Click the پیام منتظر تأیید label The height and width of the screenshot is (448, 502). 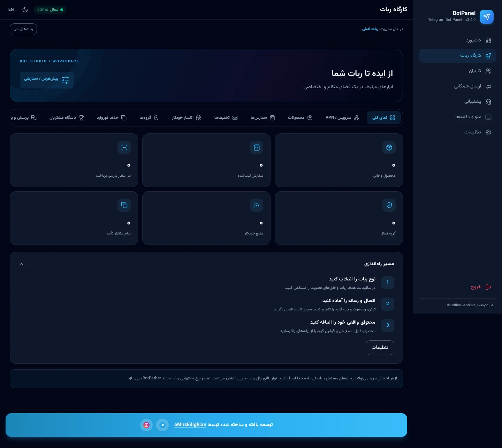(x=119, y=233)
